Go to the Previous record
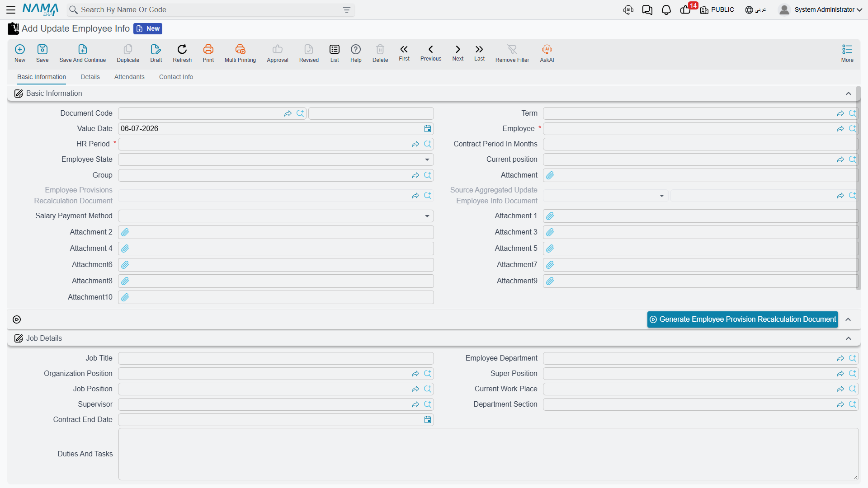 point(431,53)
